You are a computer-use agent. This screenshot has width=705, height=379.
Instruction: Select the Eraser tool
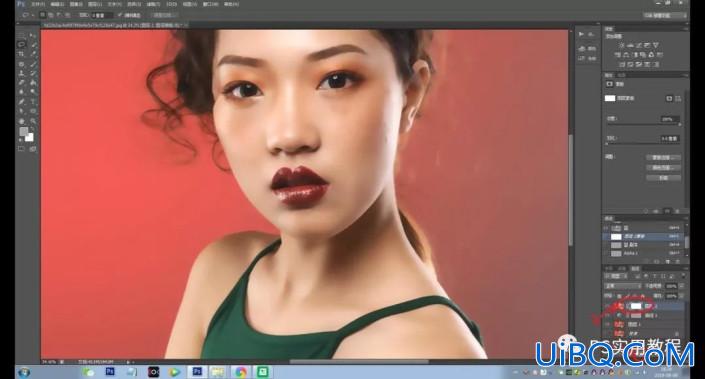(21, 83)
